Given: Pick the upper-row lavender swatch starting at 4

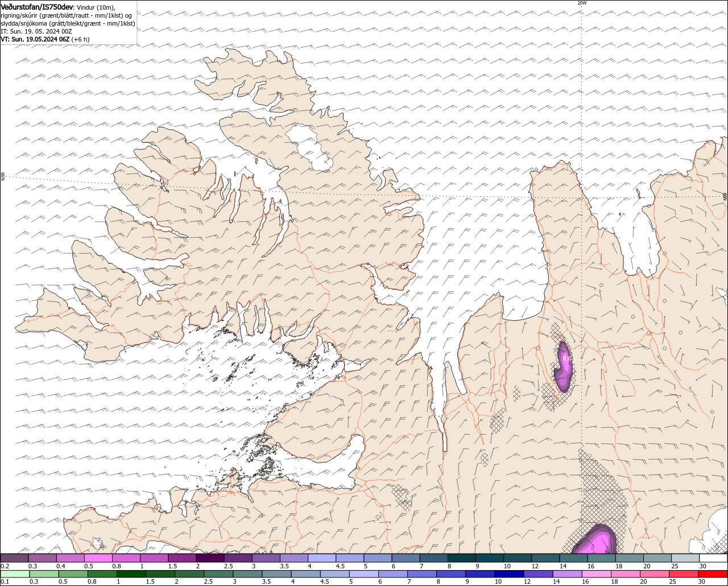Looking at the screenshot, I should click(322, 558).
